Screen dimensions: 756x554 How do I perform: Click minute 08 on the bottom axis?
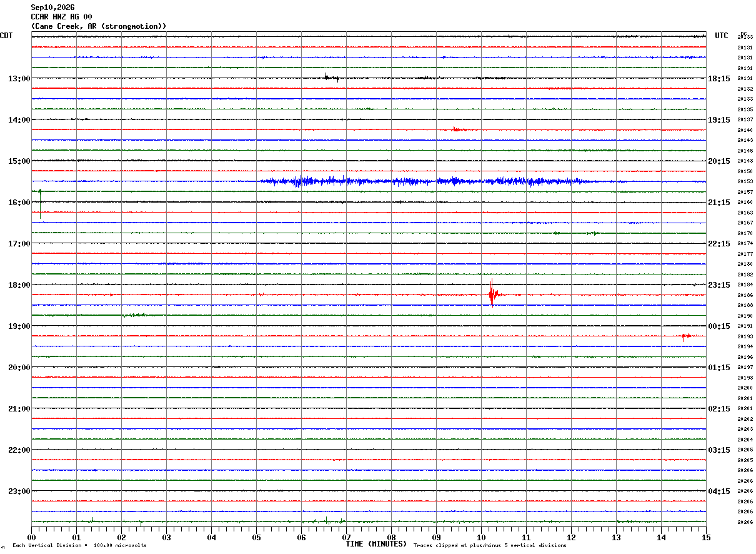pos(391,537)
